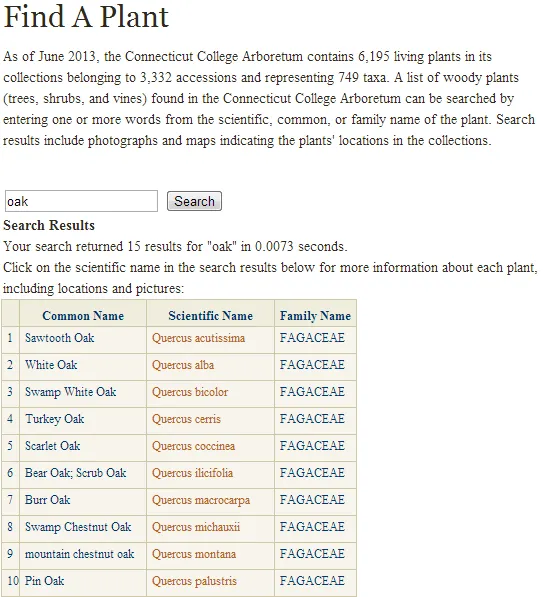Select the Pin Oak common name cell

coord(83,581)
